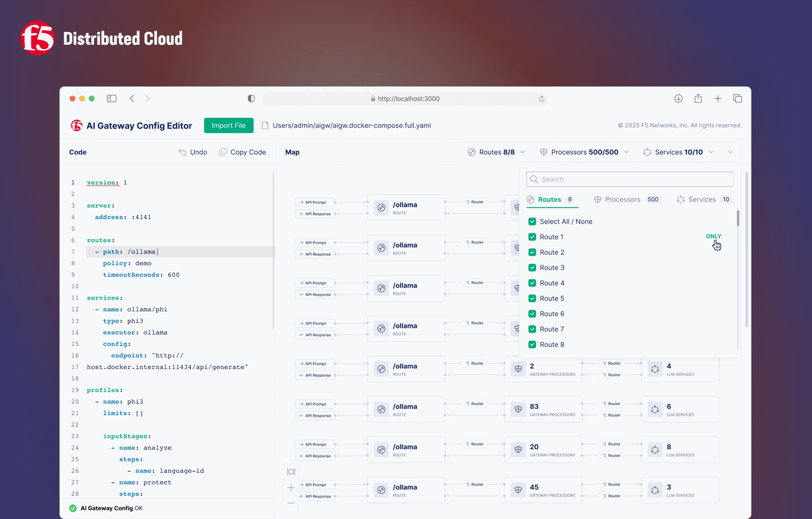Open a new tab with plus icon

coord(718,98)
